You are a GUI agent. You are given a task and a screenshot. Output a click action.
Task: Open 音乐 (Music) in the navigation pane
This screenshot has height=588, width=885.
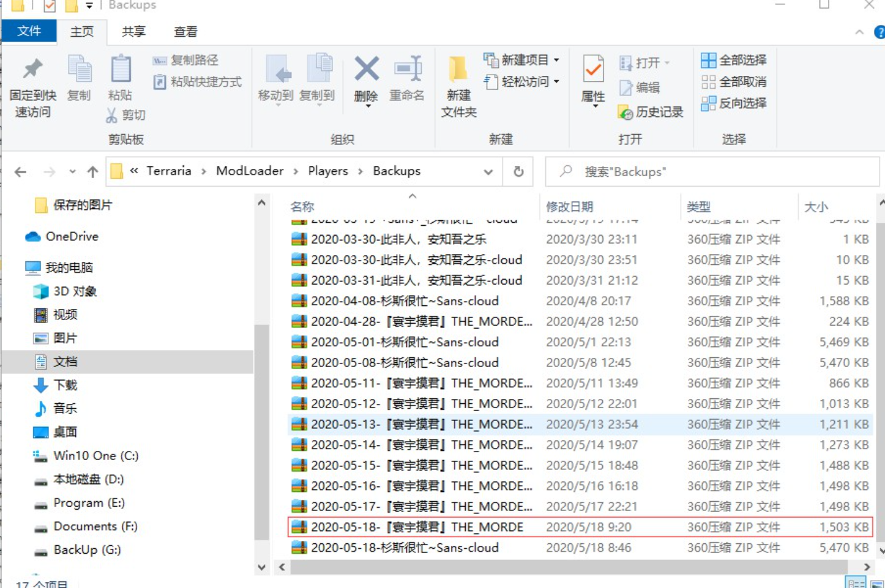pos(55,408)
